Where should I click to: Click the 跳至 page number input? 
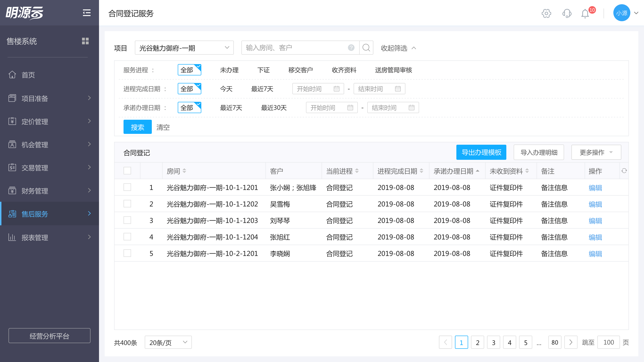point(608,342)
